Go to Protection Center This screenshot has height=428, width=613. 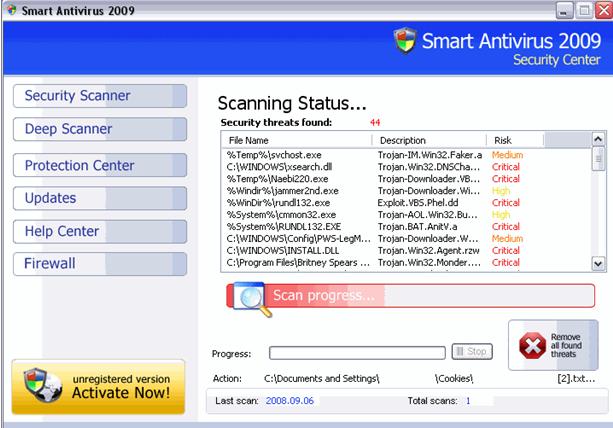click(x=100, y=165)
